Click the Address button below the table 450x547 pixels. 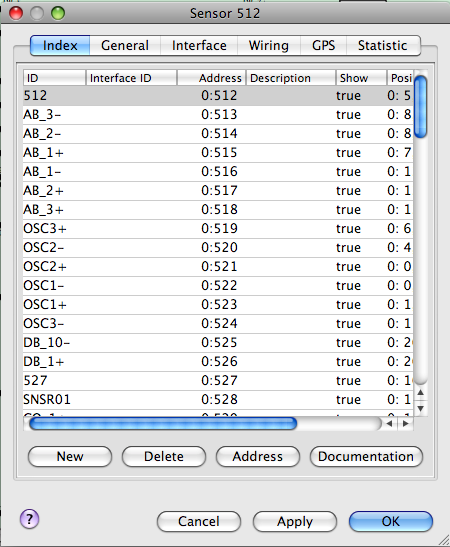pos(258,456)
